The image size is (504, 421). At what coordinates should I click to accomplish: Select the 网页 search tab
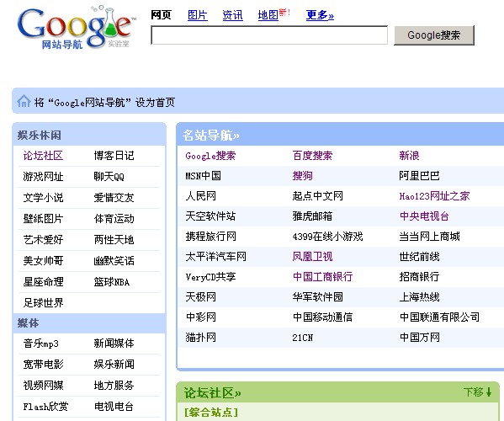coord(161,15)
